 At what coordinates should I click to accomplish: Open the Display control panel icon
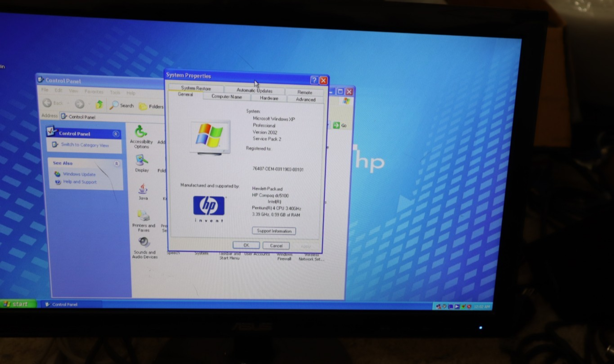click(142, 161)
